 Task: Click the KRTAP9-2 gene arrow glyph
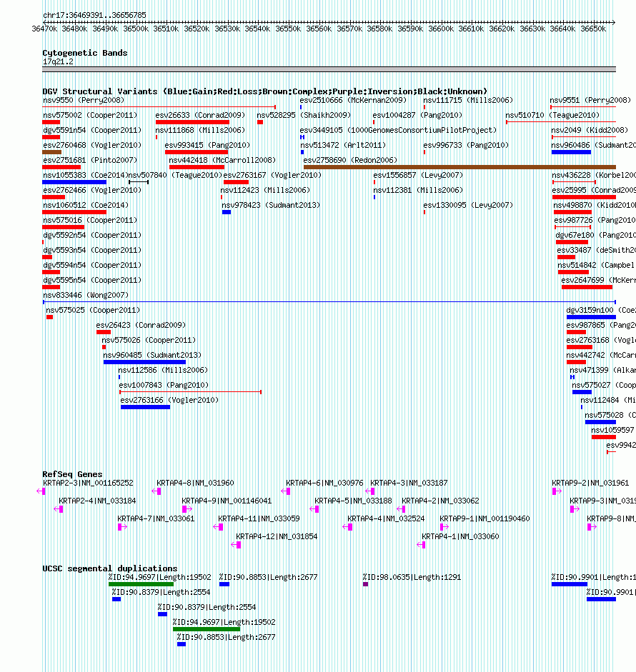coord(557,491)
